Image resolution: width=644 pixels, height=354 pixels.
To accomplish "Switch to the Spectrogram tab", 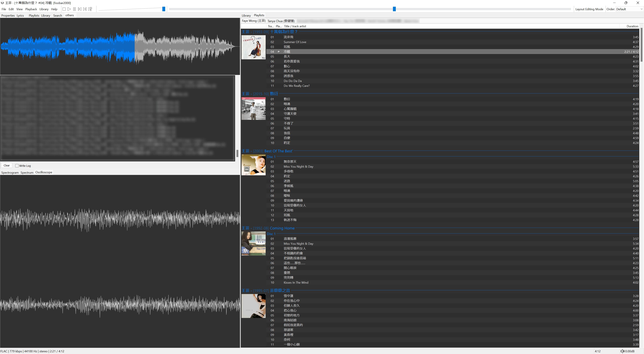I will pyautogui.click(x=10, y=172).
